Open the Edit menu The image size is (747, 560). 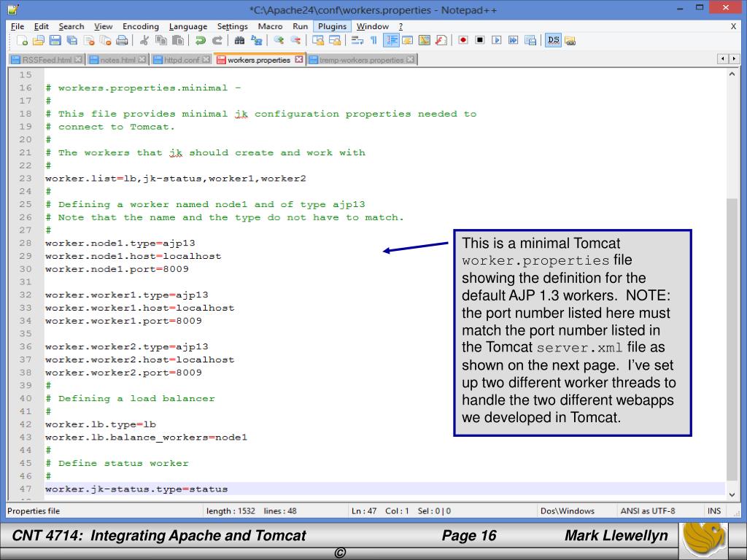42,27
